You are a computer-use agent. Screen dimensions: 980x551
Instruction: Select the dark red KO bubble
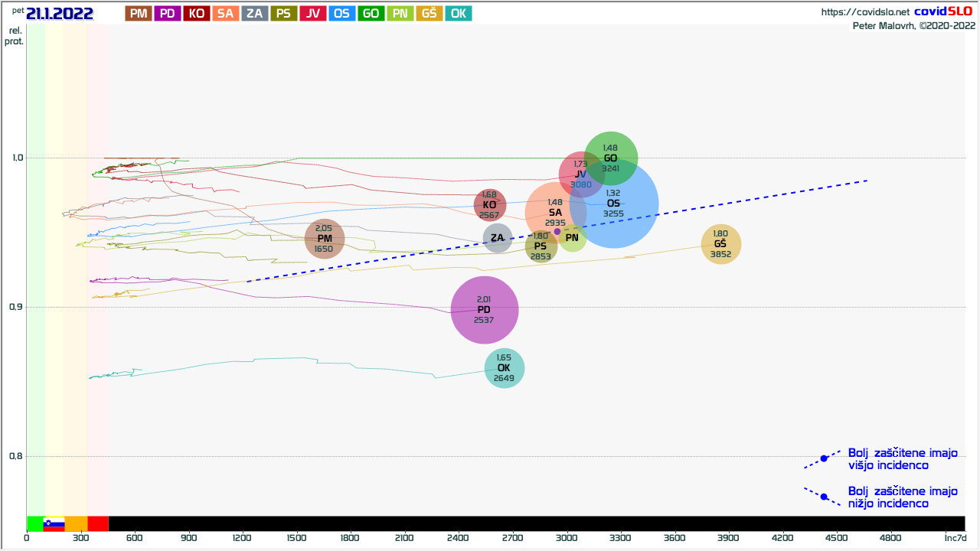pos(489,205)
